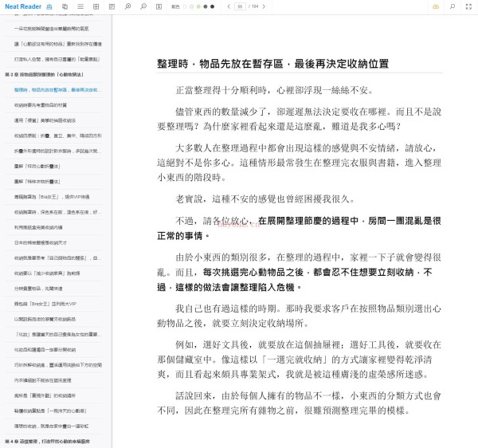The image size is (478, 448).
Task: Click bold sentence starting '每次挑選完心動物品之後'
Action: pyautogui.click(x=295, y=280)
